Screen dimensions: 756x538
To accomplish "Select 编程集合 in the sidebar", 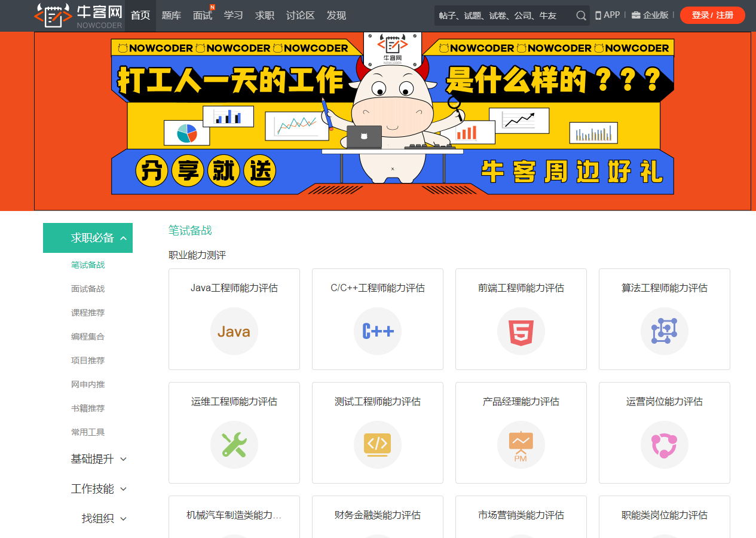I will [x=88, y=337].
